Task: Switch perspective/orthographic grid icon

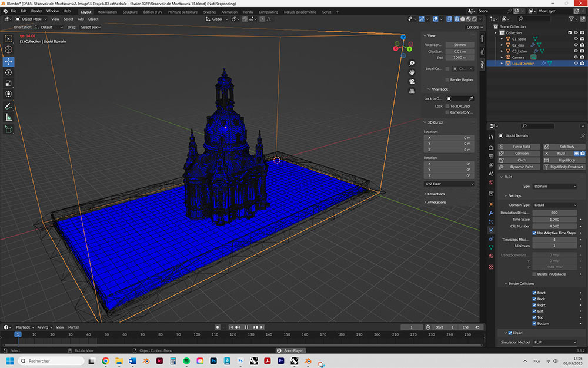Action: [x=412, y=91]
